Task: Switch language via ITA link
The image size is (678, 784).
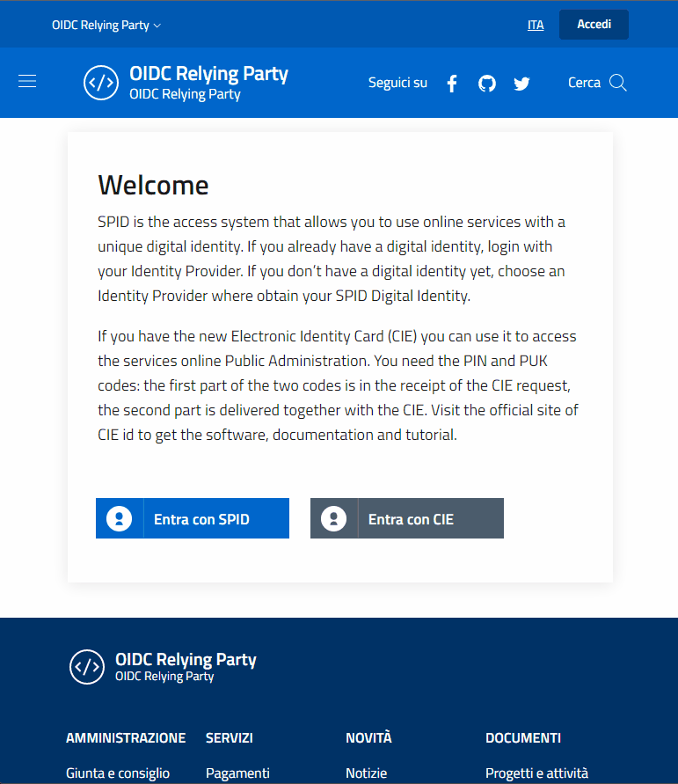Action: [536, 25]
